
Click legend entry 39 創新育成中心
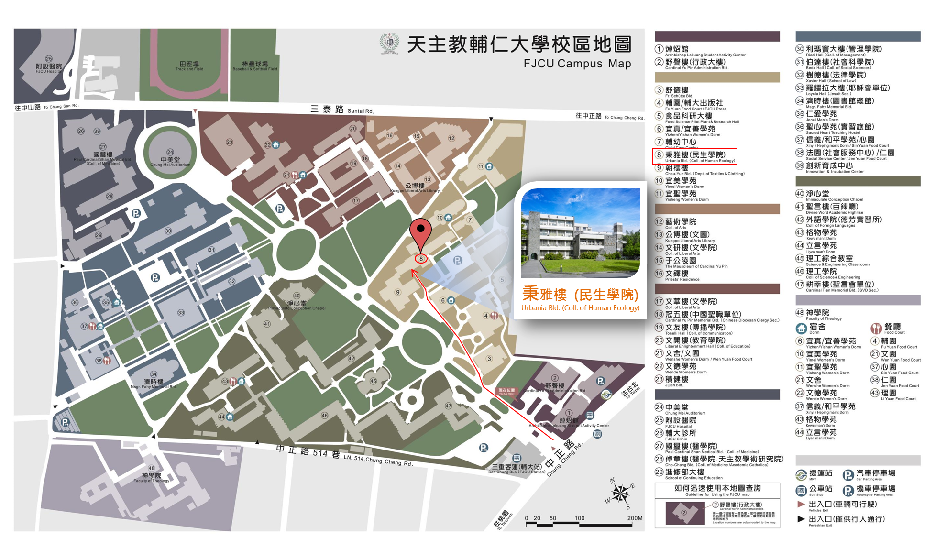[x=831, y=168]
